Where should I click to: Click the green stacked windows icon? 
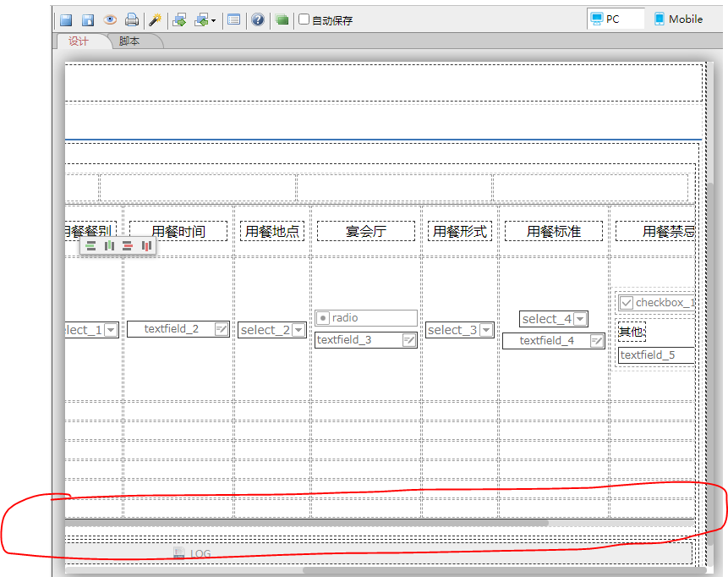(x=282, y=19)
